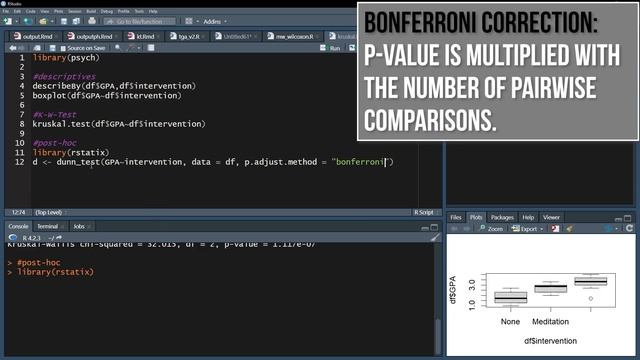Switch to the tga_v2.R tab
The width and height of the screenshot is (640, 360).
tap(187, 36)
